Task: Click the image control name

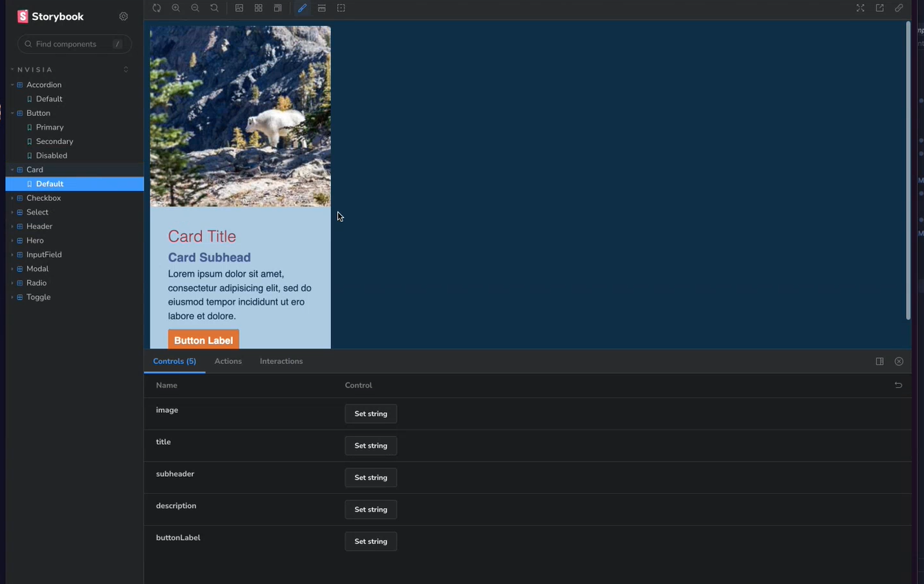Action: (x=167, y=410)
